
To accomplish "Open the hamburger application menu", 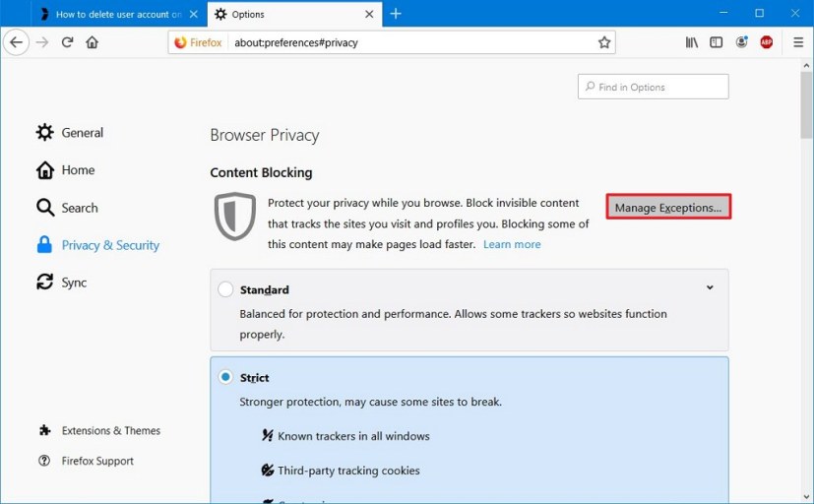I will click(798, 42).
